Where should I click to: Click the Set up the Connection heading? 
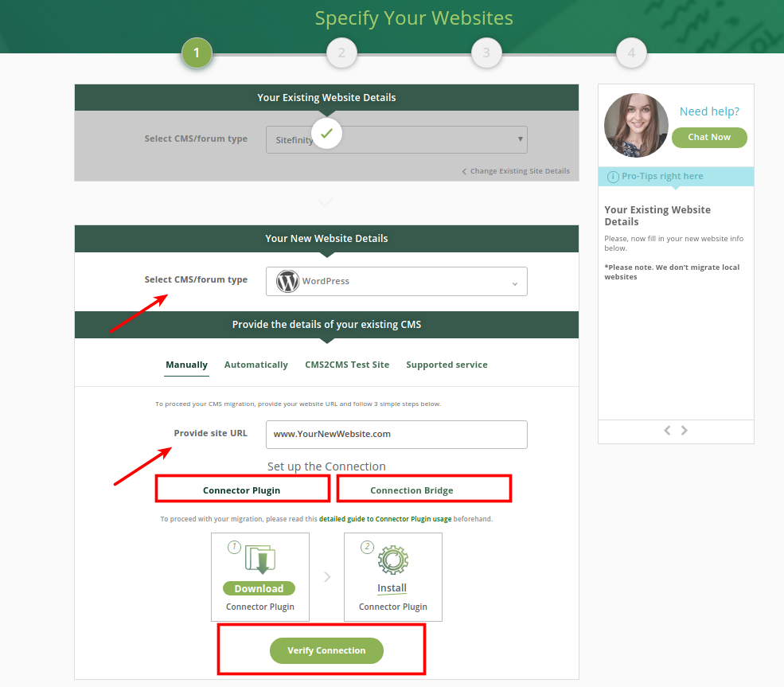(x=326, y=466)
